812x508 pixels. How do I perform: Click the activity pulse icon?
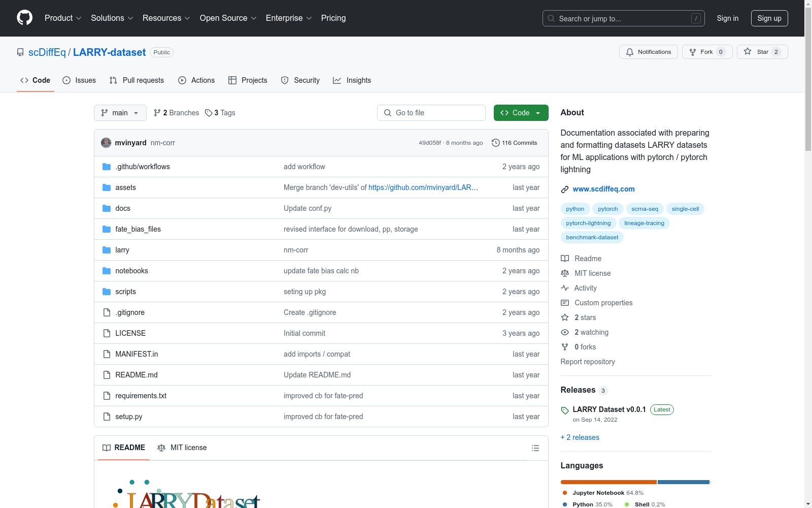click(565, 288)
